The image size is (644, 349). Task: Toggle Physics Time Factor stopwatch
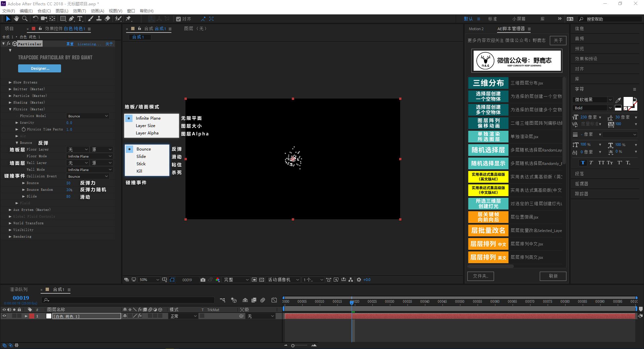click(x=23, y=129)
